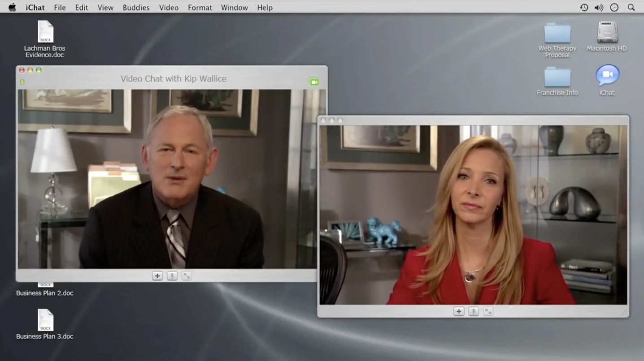Click the clock icon in the menu bar
644x361 pixels.
point(614,8)
